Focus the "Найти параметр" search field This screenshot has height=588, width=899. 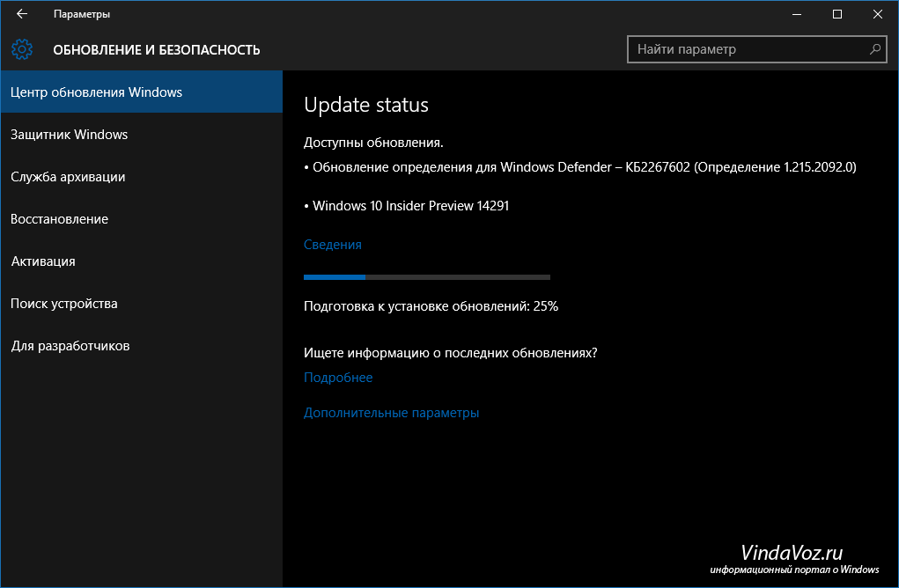[757, 49]
